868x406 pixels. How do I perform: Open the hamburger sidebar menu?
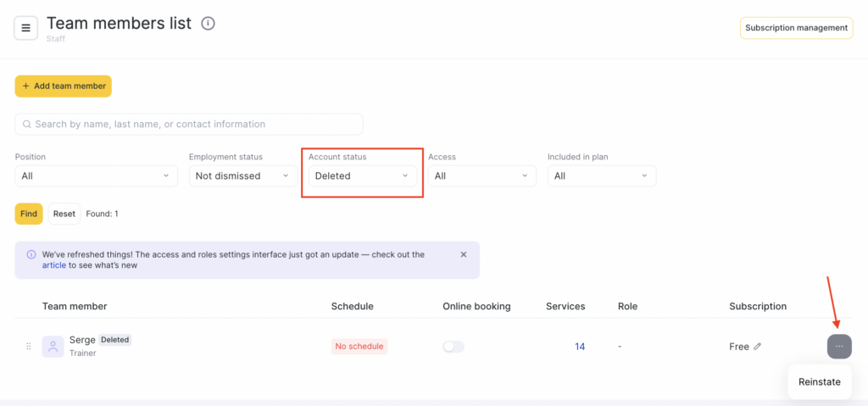coord(26,28)
